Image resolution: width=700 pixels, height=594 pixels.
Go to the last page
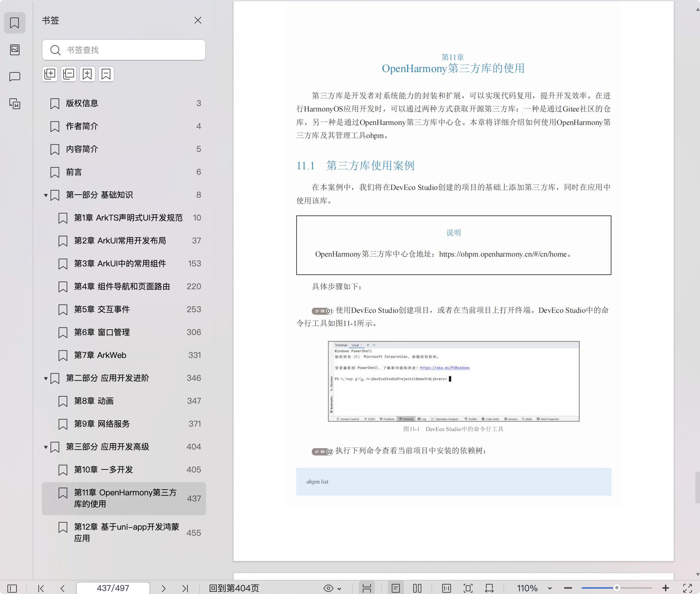click(185, 588)
